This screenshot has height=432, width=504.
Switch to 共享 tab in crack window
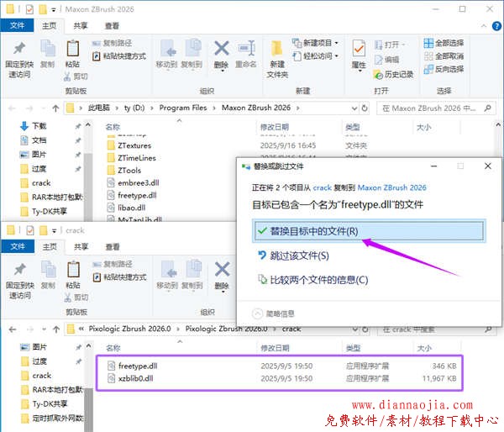click(x=81, y=247)
